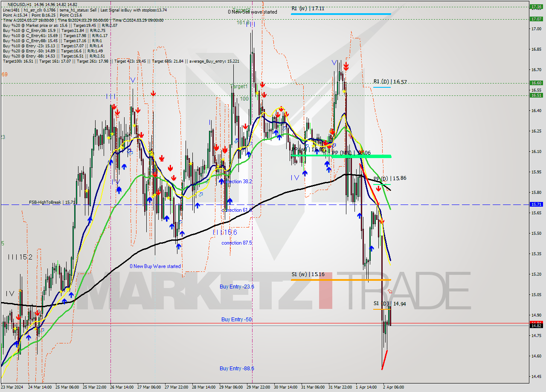
Task: Select '0 New Buy Wave started' annotation
Action: [x=155, y=266]
